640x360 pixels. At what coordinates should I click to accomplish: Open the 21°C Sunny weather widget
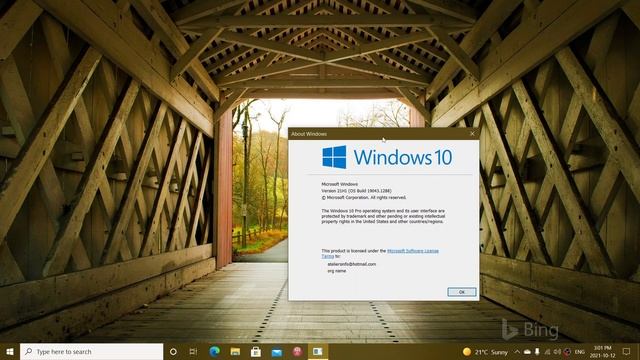[485, 352]
